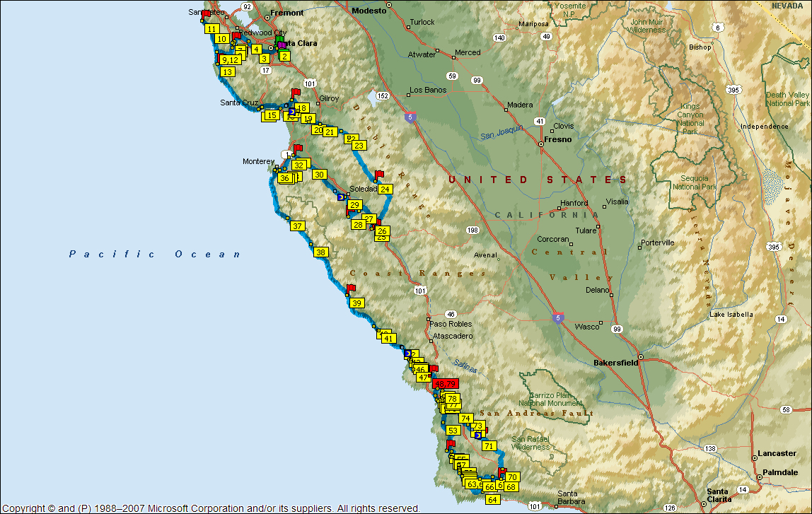The height and width of the screenshot is (514, 812).
Task: Select yellow waypoint label 38
Action: click(x=320, y=252)
